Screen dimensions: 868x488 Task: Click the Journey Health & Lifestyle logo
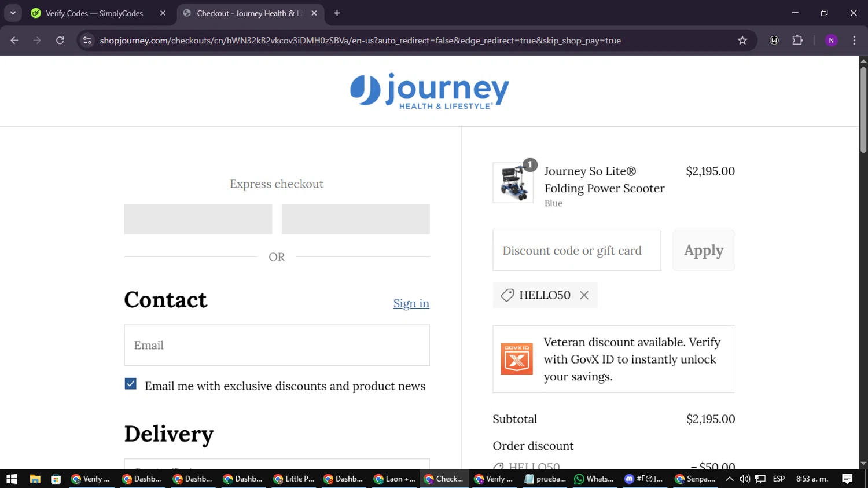429,91
